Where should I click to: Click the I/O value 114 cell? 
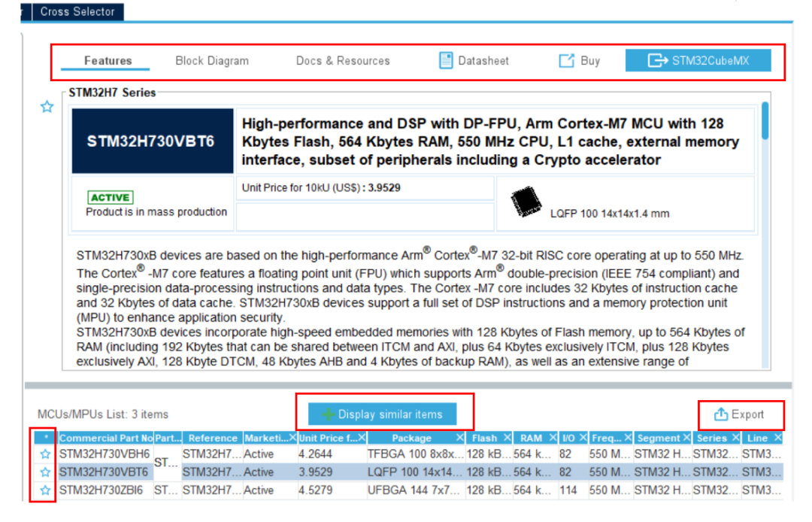pos(573,490)
